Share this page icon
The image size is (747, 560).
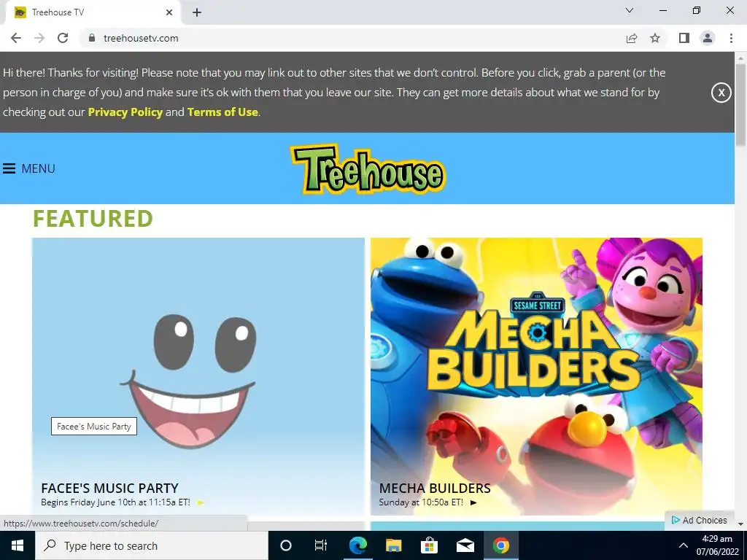tap(632, 38)
